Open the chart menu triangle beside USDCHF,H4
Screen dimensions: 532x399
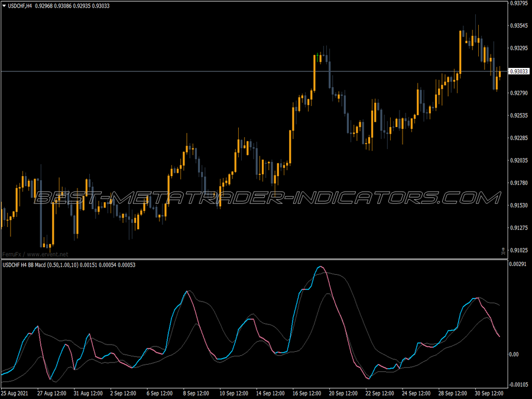[4, 6]
